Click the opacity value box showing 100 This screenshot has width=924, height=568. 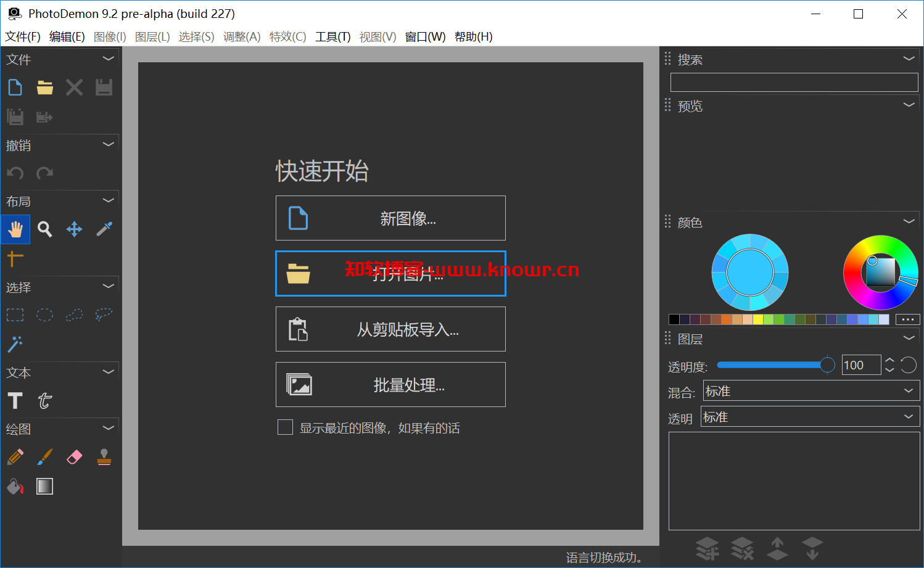point(861,365)
